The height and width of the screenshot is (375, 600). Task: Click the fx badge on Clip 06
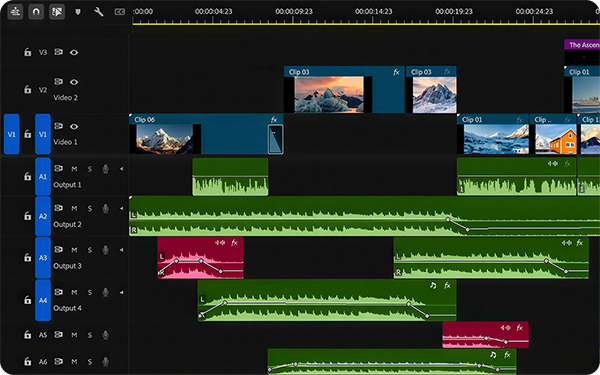click(x=274, y=119)
